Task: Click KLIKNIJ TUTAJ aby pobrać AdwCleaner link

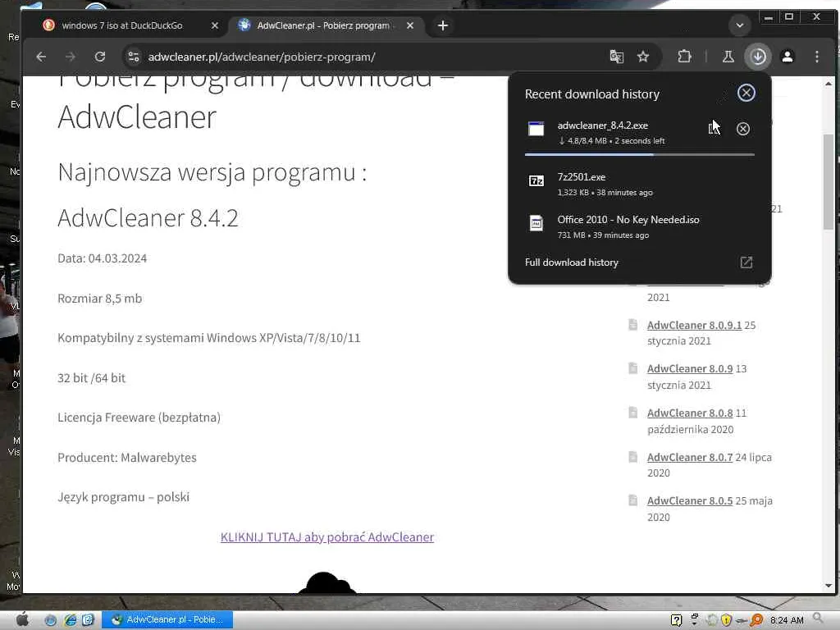Action: point(327,536)
